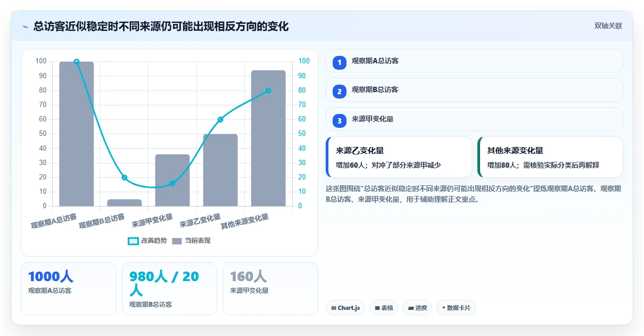Click the x-axis label 其他来源变化量

click(245, 221)
